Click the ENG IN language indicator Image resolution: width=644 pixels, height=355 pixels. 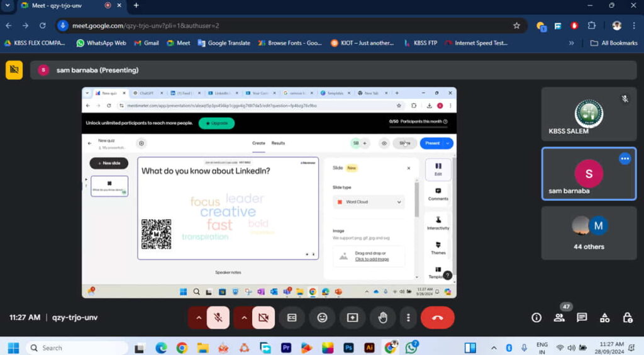541,348
